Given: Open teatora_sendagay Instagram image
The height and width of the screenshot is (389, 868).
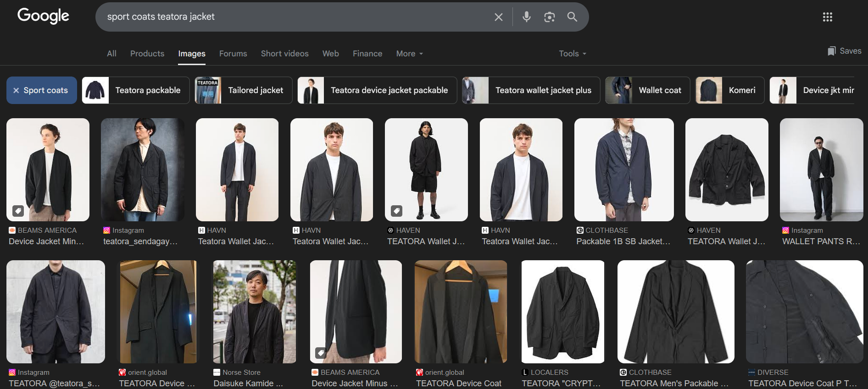Looking at the screenshot, I should (x=142, y=170).
